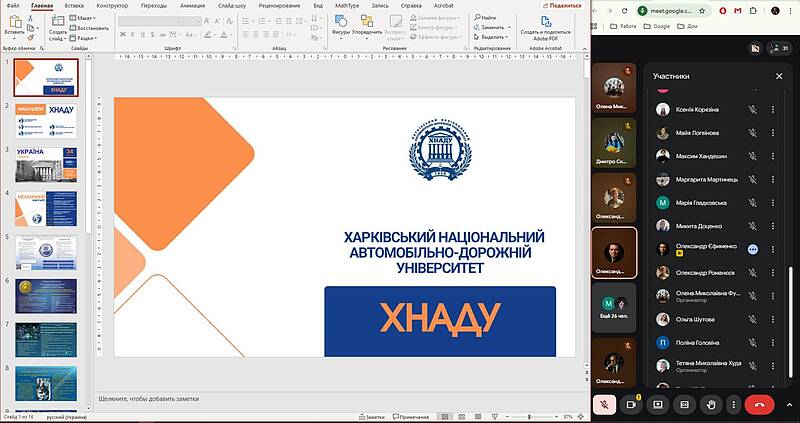This screenshot has height=423, width=800.
Task: Raise hand in the meeting
Action: pos(709,404)
